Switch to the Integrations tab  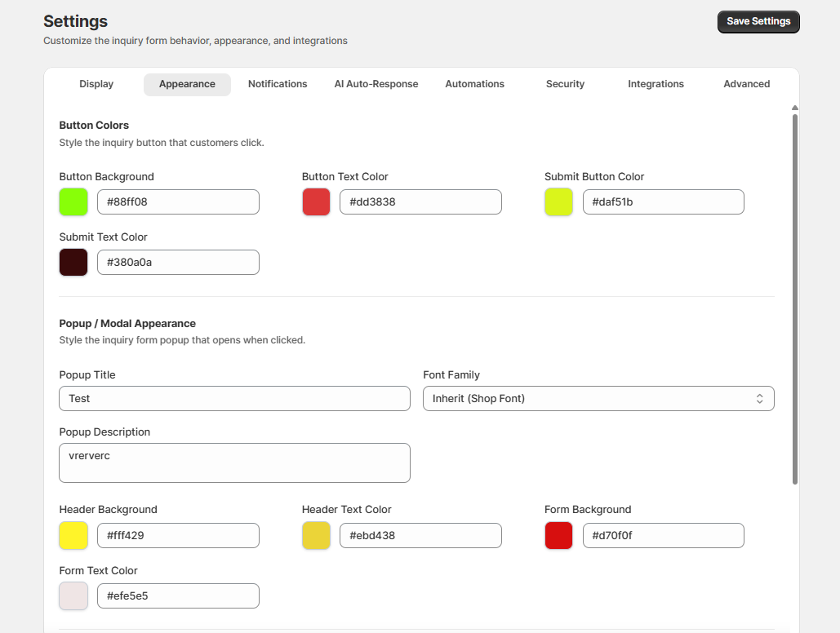[656, 84]
